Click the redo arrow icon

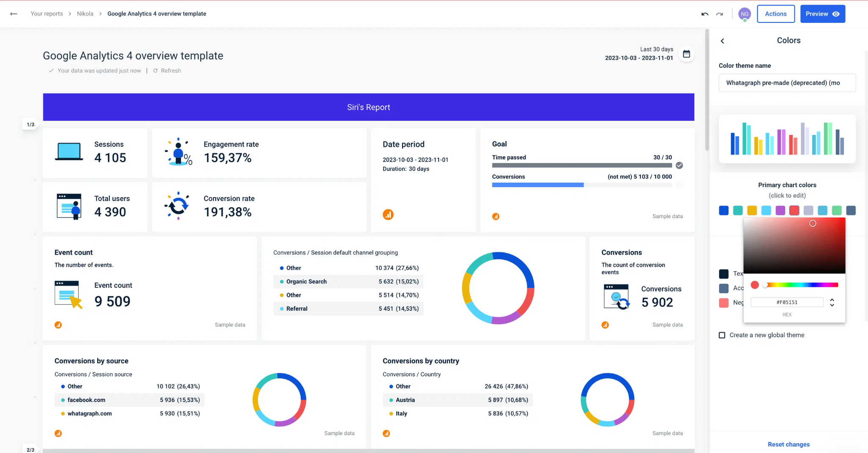point(719,14)
